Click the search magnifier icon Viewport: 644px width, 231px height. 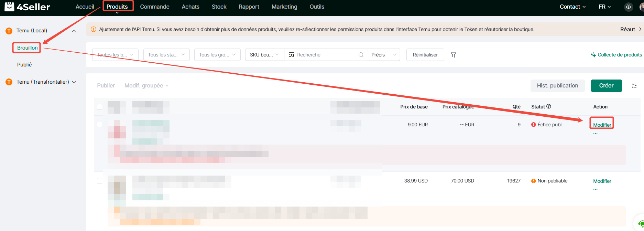(x=361, y=55)
